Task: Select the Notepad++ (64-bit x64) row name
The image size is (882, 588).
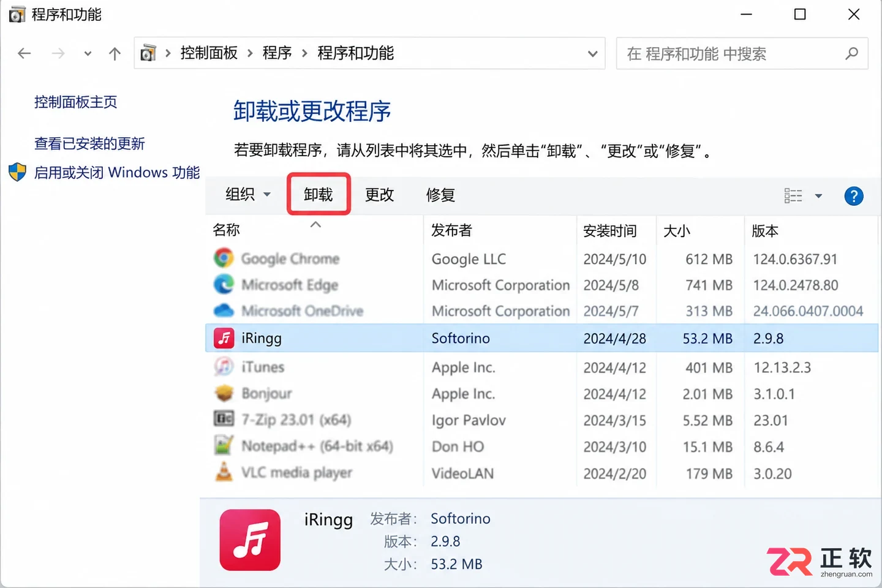Action: [317, 446]
